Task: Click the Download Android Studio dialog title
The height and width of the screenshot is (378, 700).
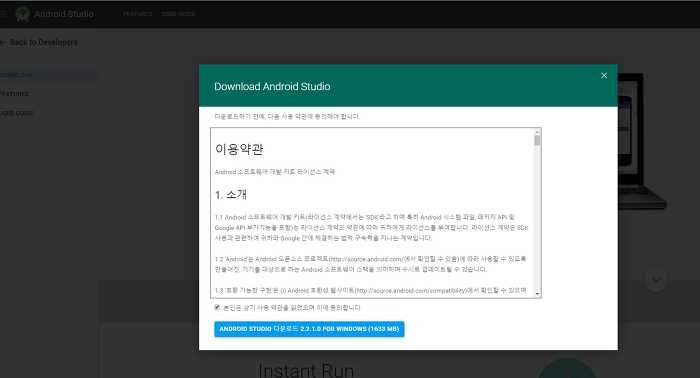Action: click(272, 87)
